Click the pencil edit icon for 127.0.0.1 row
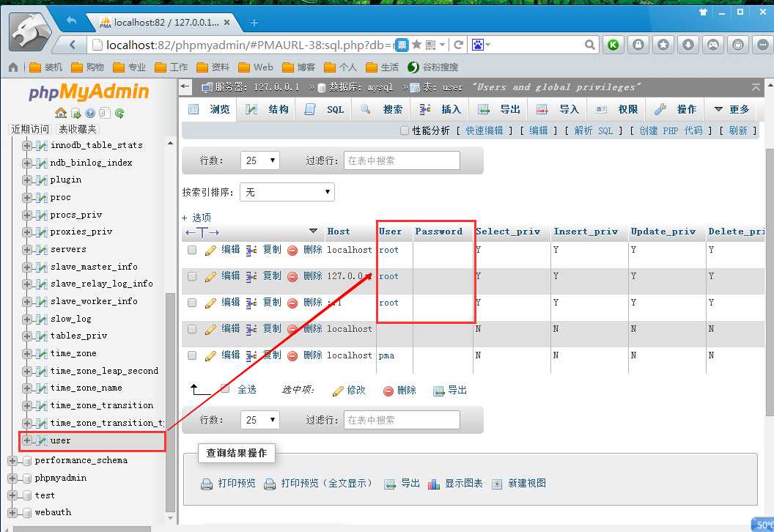Screen dimensions: 774x532 [x=210, y=276]
